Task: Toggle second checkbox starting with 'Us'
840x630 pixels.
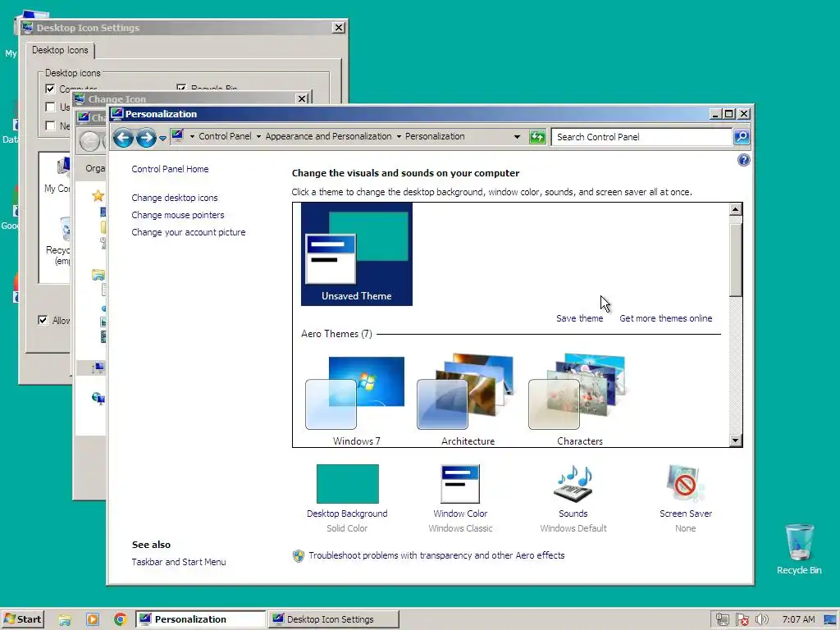Action: pos(50,107)
